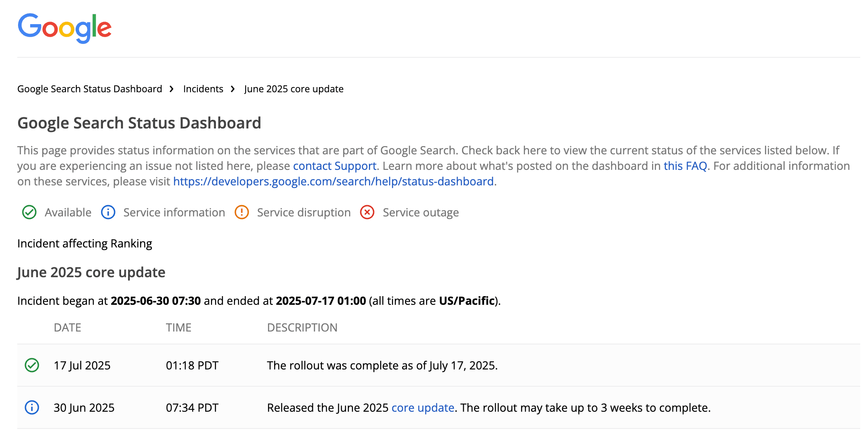Click the info icon beside 30 Jun 2025
Viewport: 868px width, 438px height.
pos(32,407)
